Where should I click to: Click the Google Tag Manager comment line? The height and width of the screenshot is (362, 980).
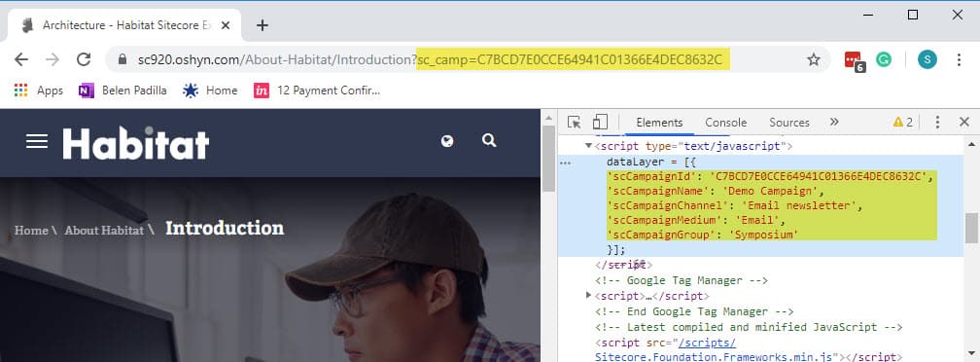[x=682, y=280]
